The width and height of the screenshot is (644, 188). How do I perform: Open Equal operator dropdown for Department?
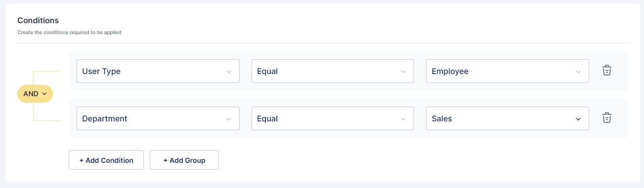click(x=333, y=118)
